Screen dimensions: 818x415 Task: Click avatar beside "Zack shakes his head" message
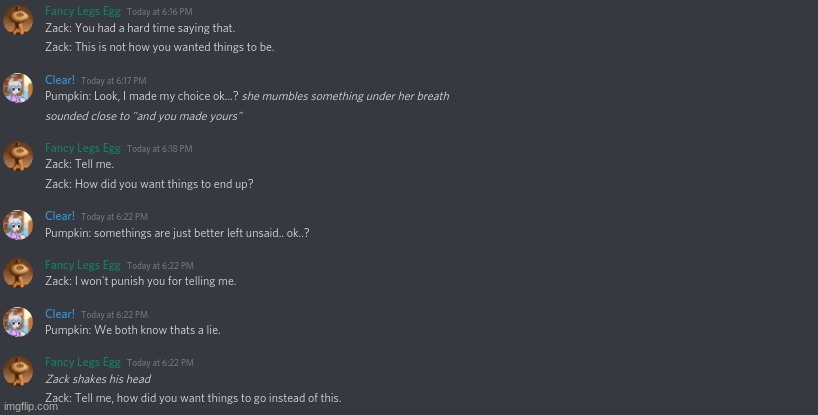pos(18,371)
